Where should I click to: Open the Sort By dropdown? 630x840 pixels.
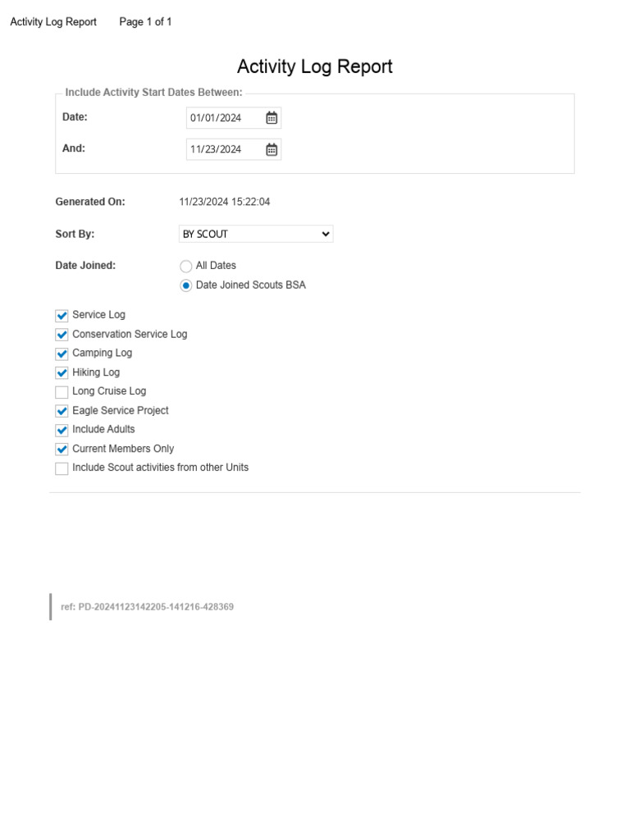pos(256,234)
